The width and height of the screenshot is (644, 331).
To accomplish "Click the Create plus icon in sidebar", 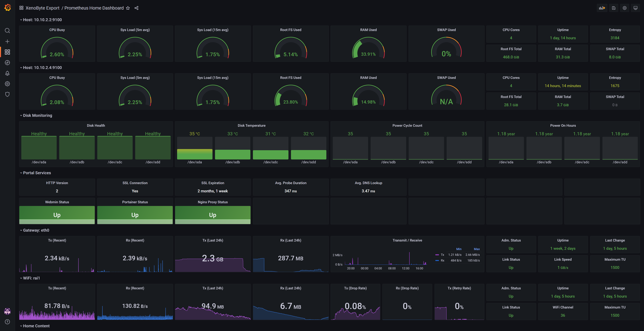I will (x=8, y=41).
